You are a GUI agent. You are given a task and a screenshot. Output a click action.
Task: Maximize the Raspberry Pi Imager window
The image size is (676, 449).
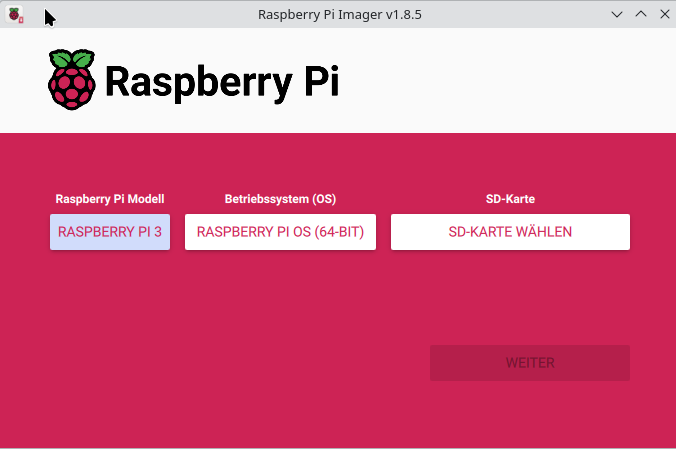tap(638, 15)
